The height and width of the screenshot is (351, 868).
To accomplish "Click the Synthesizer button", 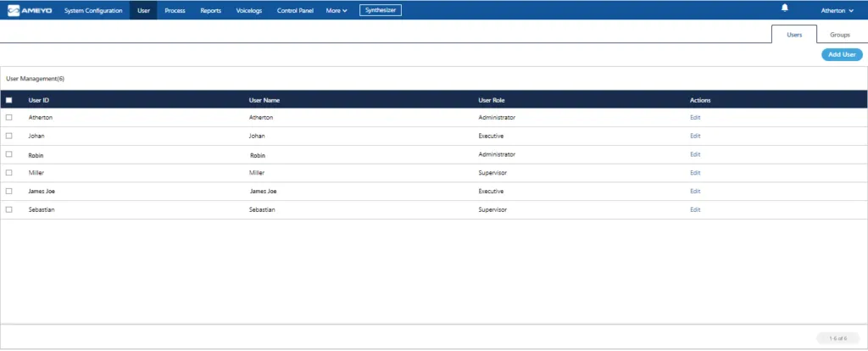I will [381, 10].
